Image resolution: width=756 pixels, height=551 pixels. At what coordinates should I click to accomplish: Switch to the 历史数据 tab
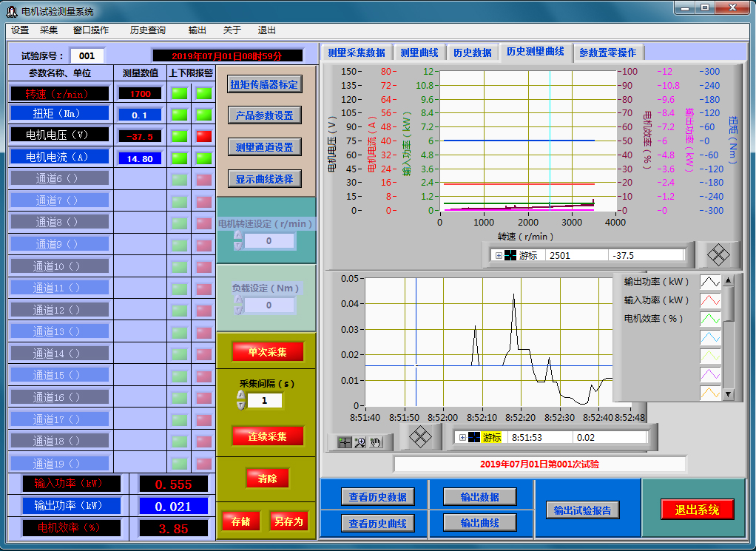473,53
